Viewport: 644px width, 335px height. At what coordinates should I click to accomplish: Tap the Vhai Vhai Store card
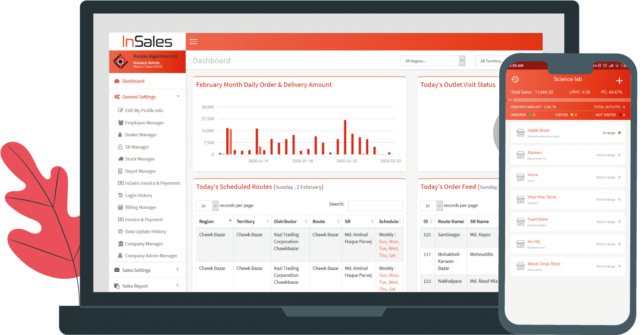[x=568, y=200]
